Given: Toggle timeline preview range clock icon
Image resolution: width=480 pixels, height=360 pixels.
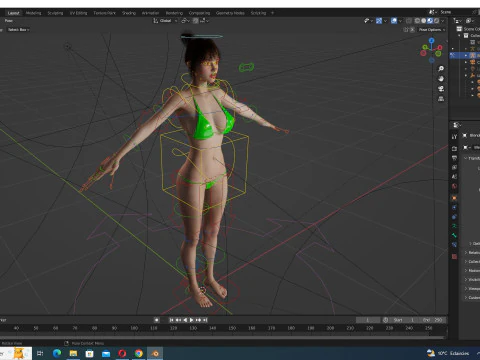Looking at the screenshot, I should [386, 320].
